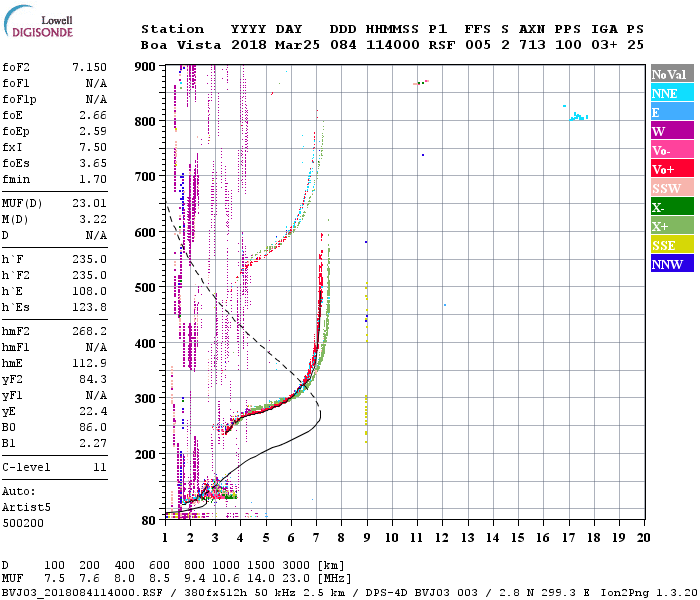Click the Mar25 date header value
700x600 pixels.
[297, 45]
